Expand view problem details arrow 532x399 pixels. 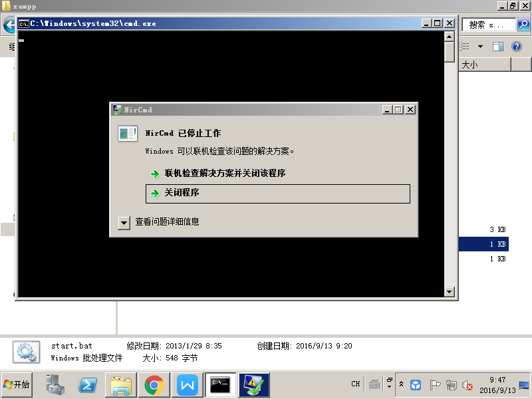point(124,223)
